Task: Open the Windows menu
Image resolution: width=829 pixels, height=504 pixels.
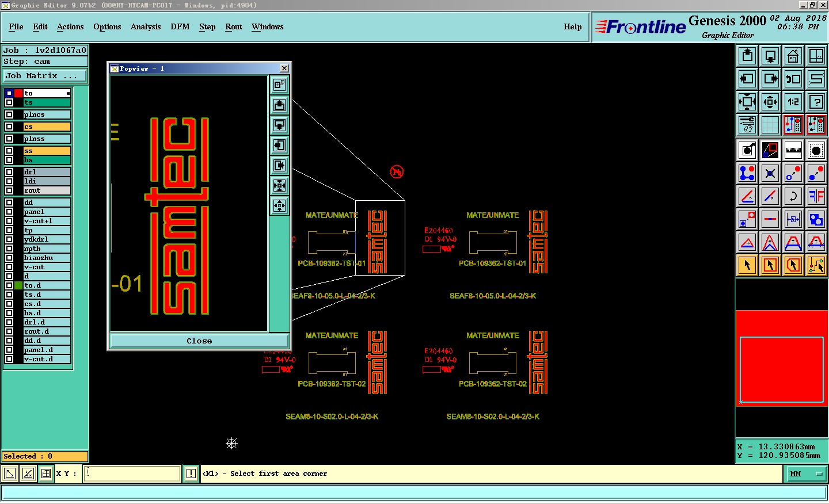Action: tap(268, 26)
